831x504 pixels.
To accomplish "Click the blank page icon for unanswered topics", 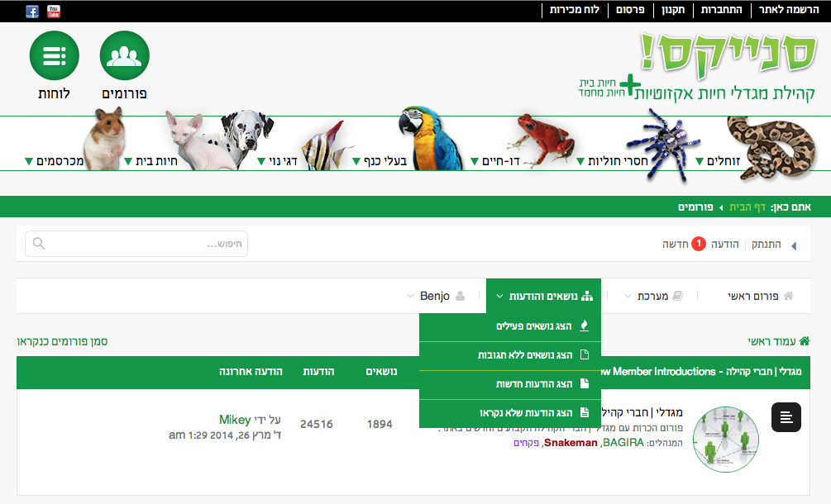I will 585,354.
